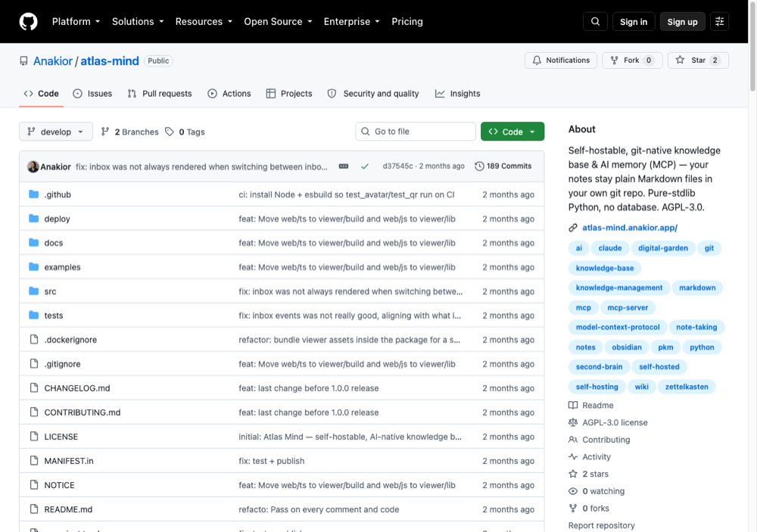View the green check status details
Screen dimensions: 757x532
[365, 166]
